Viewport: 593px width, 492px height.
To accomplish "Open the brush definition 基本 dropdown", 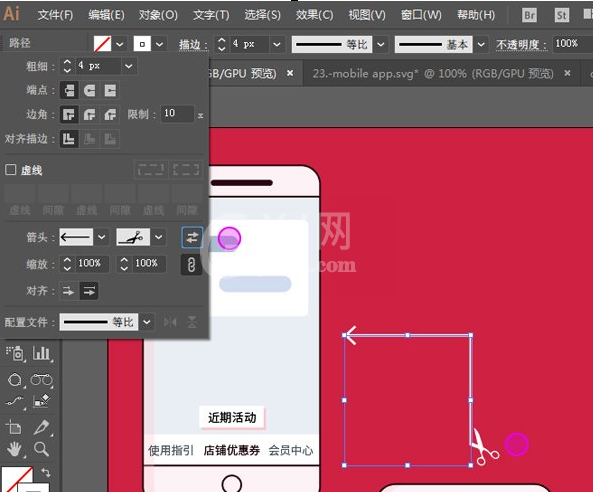I will [x=481, y=44].
